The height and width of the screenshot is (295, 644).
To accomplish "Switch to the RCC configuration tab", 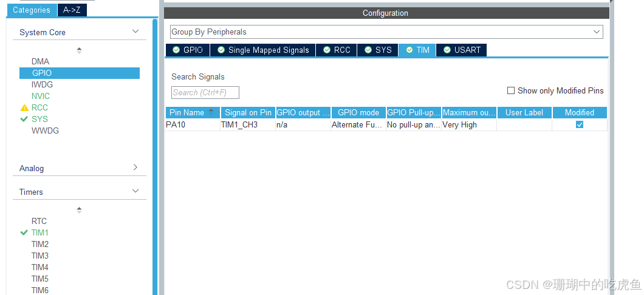I will point(337,50).
